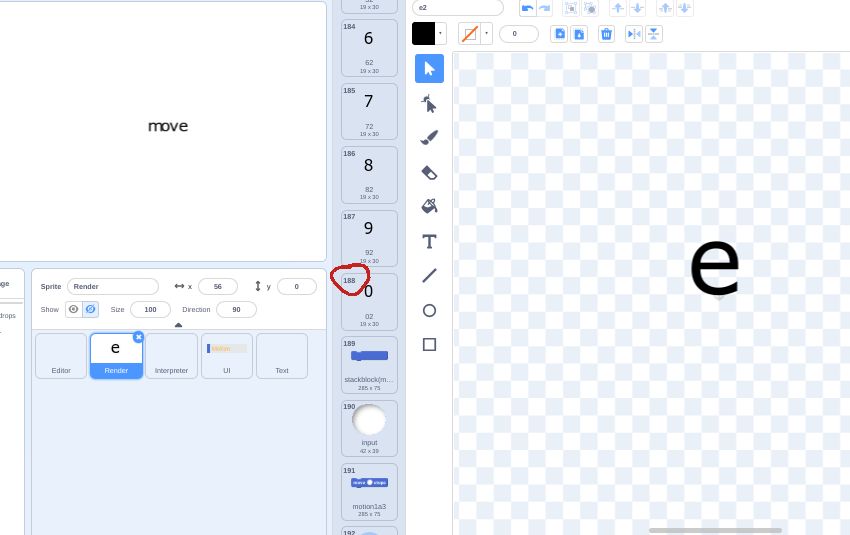Delete the Render sprite with its X
This screenshot has width=850, height=535.
click(138, 337)
